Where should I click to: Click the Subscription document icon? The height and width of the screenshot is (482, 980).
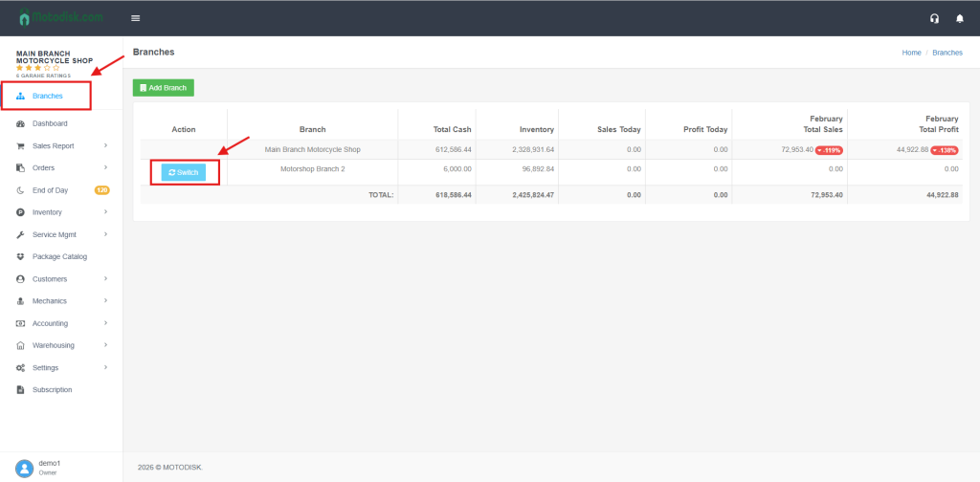(21, 390)
